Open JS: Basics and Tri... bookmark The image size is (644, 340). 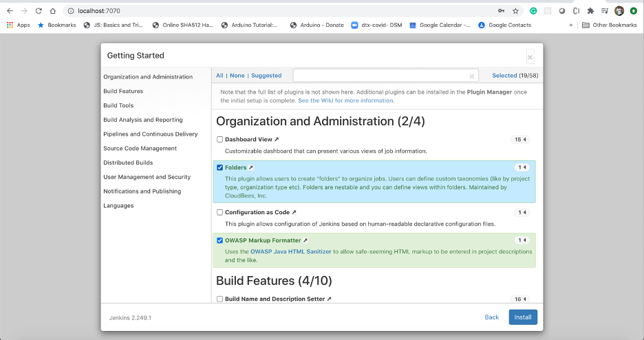pos(114,25)
